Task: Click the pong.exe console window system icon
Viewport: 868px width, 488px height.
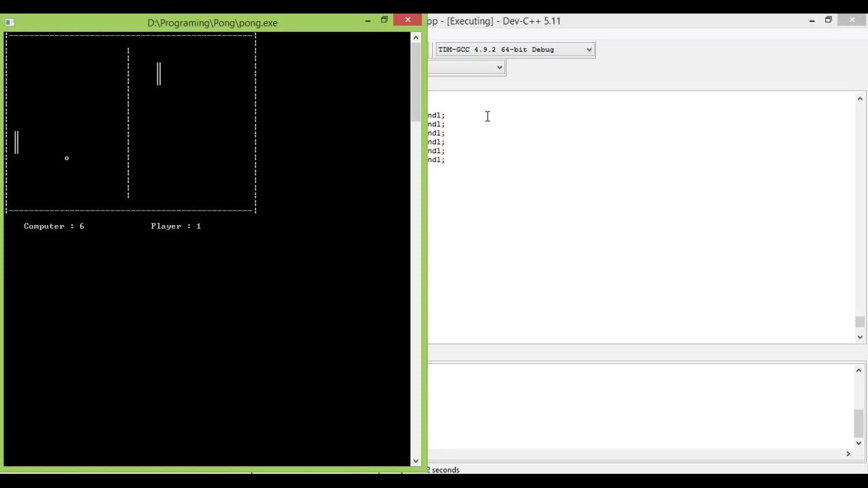Action: 9,22
